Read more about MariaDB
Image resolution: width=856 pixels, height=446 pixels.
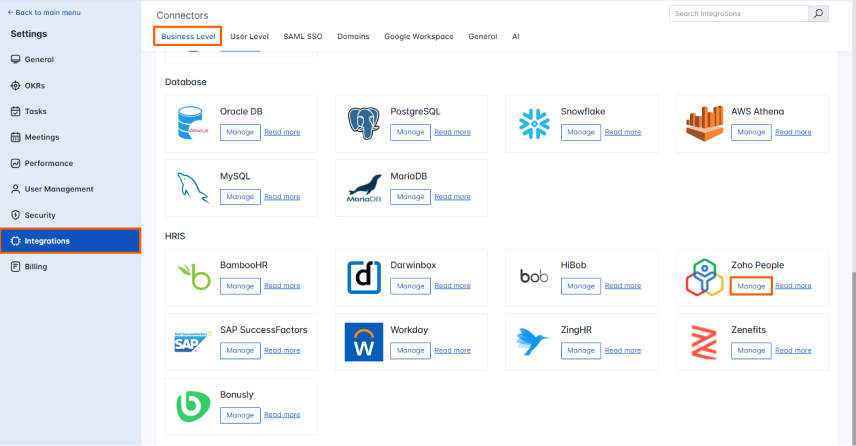pos(453,197)
